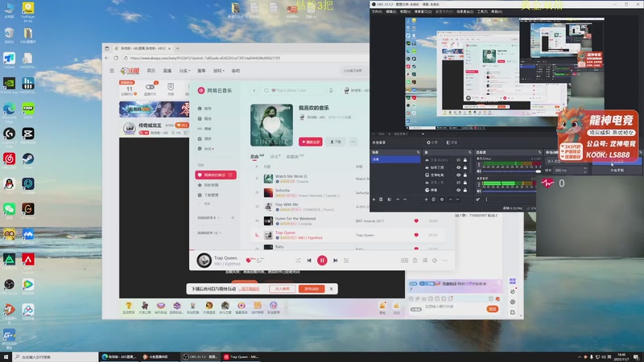The height and width of the screenshot is (362, 644).
Task: Toggle lock on 文本 (GDI+) source in OBS
Action: pyautogui.click(x=465, y=159)
